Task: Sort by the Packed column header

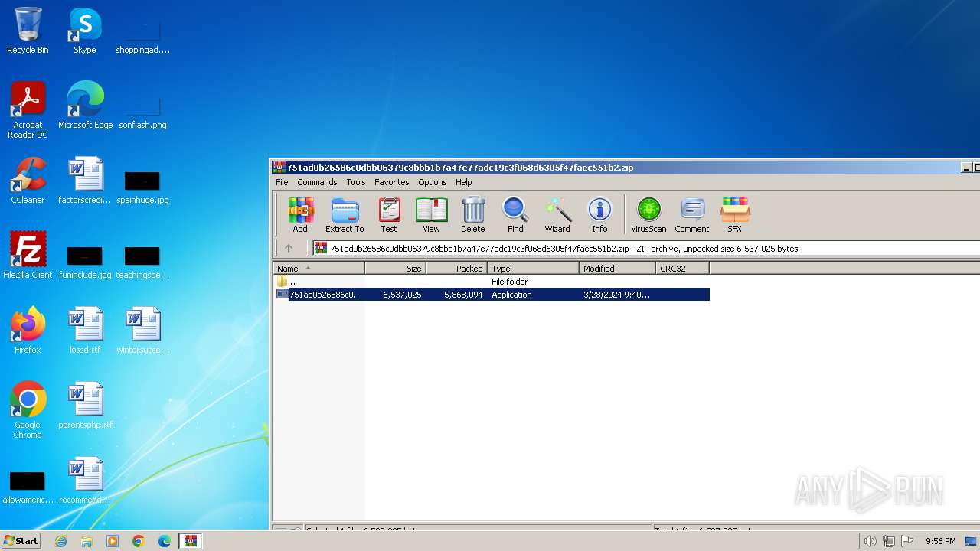Action: [456, 268]
